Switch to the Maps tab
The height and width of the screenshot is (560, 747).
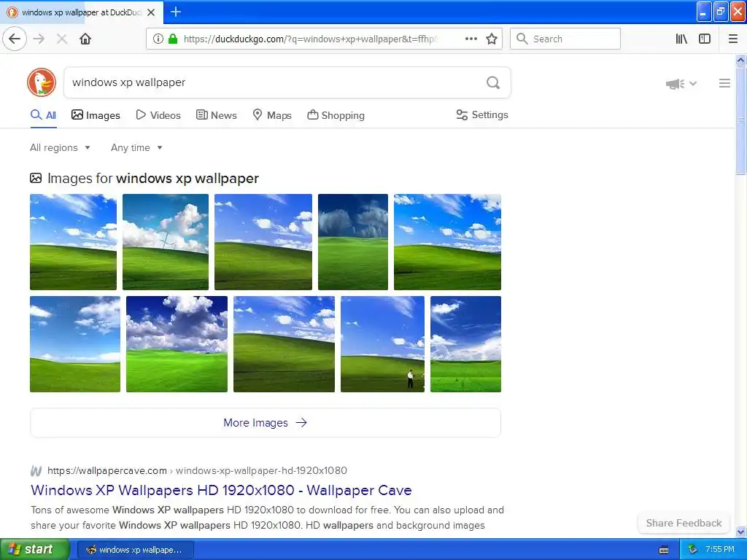tap(272, 115)
